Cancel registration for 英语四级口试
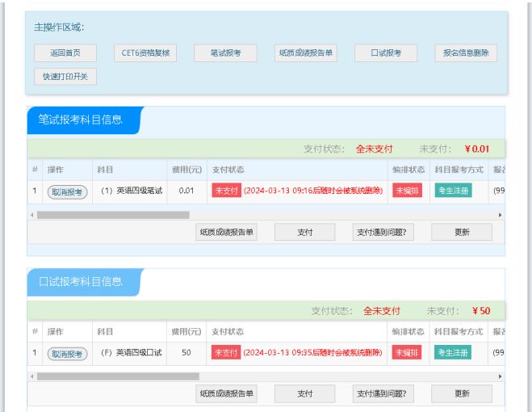 click(x=67, y=354)
